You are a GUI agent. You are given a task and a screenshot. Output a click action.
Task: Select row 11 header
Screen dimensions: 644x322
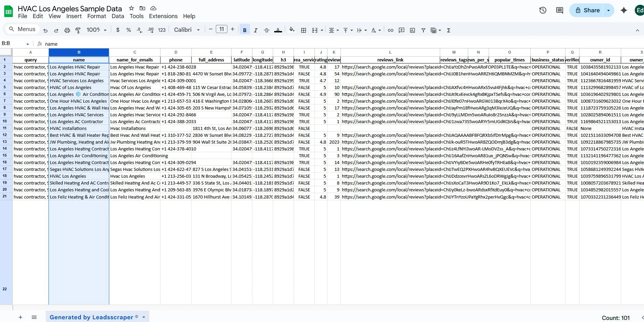5,128
